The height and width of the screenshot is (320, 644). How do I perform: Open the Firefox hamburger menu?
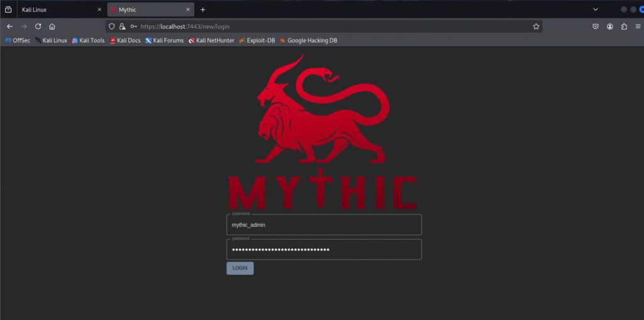coord(638,26)
